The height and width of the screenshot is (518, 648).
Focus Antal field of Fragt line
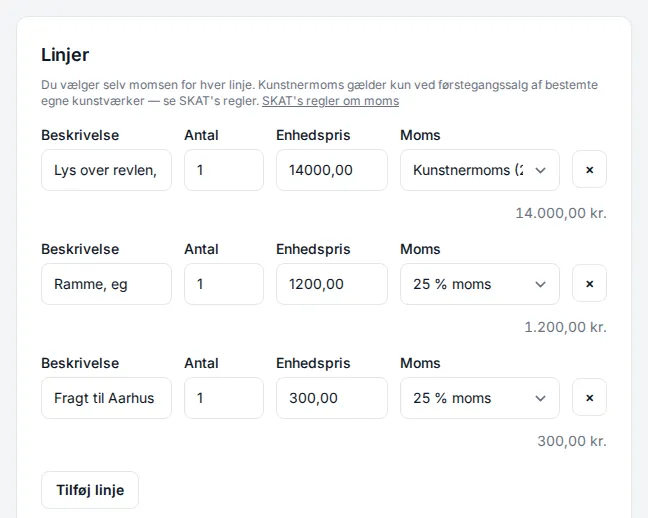click(x=224, y=398)
